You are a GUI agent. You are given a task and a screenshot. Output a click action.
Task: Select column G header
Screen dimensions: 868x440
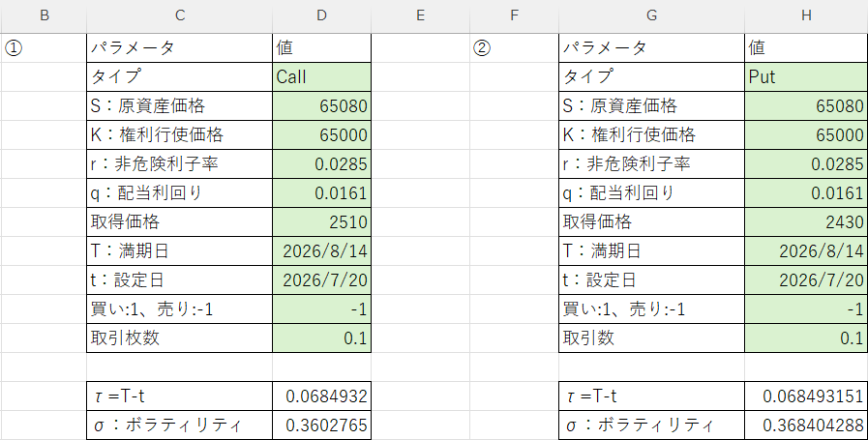tap(651, 16)
